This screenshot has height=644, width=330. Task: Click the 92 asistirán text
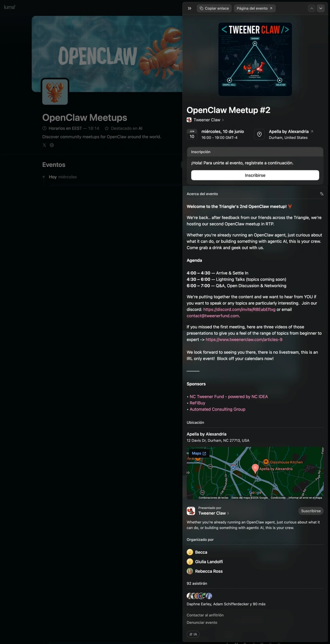197,583
